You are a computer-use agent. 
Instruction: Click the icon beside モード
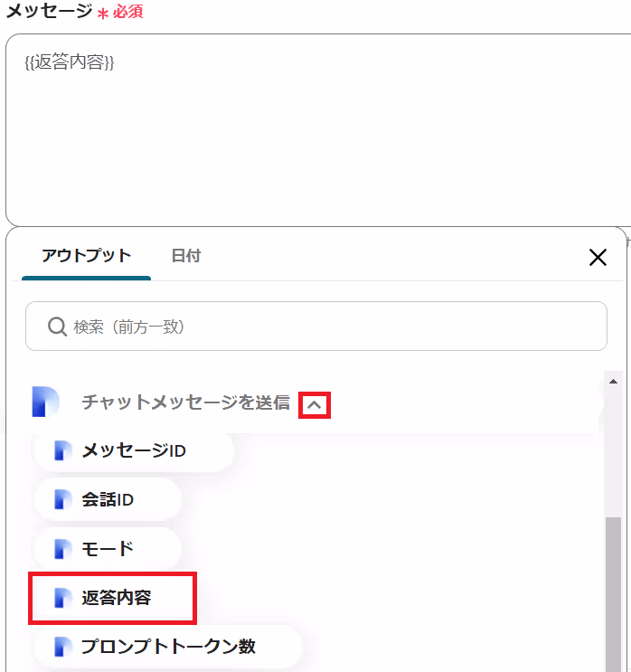click(63, 549)
